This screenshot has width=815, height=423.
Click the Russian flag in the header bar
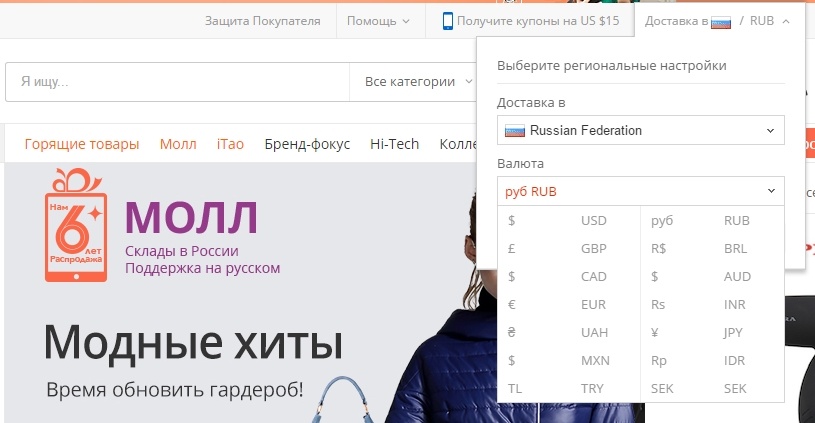[x=721, y=22]
